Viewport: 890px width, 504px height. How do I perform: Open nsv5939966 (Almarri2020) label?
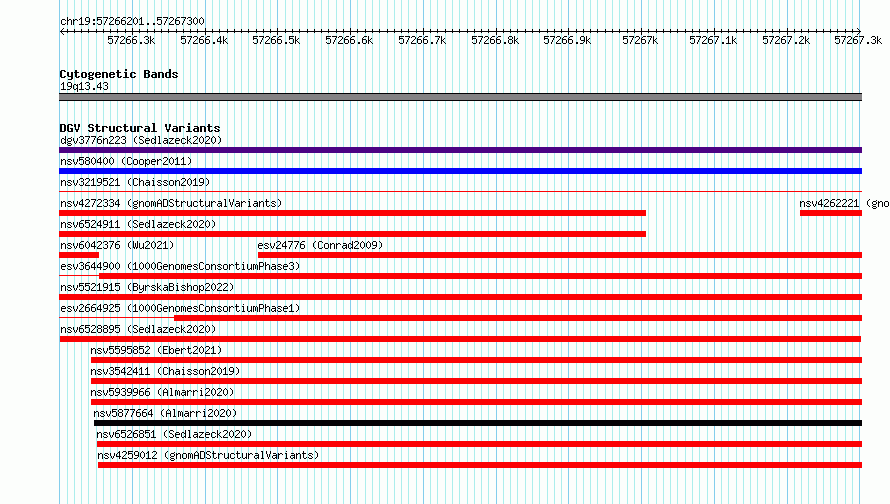[x=162, y=392]
